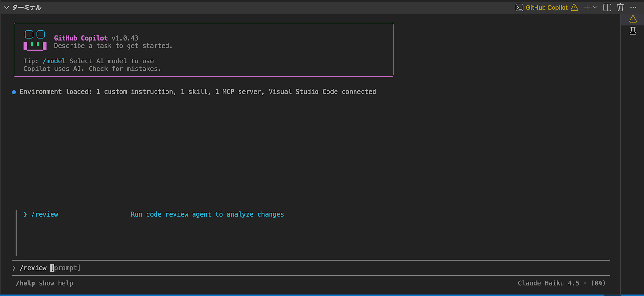The width and height of the screenshot is (644, 296).
Task: Click the 'Environment loaded' status line
Action: 198,92
